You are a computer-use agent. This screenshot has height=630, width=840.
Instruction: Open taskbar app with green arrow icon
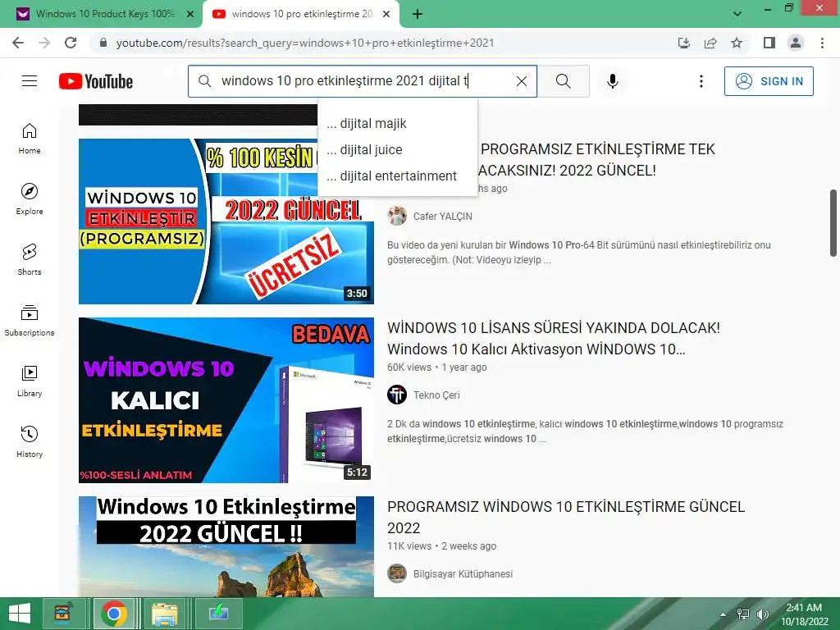click(218, 614)
